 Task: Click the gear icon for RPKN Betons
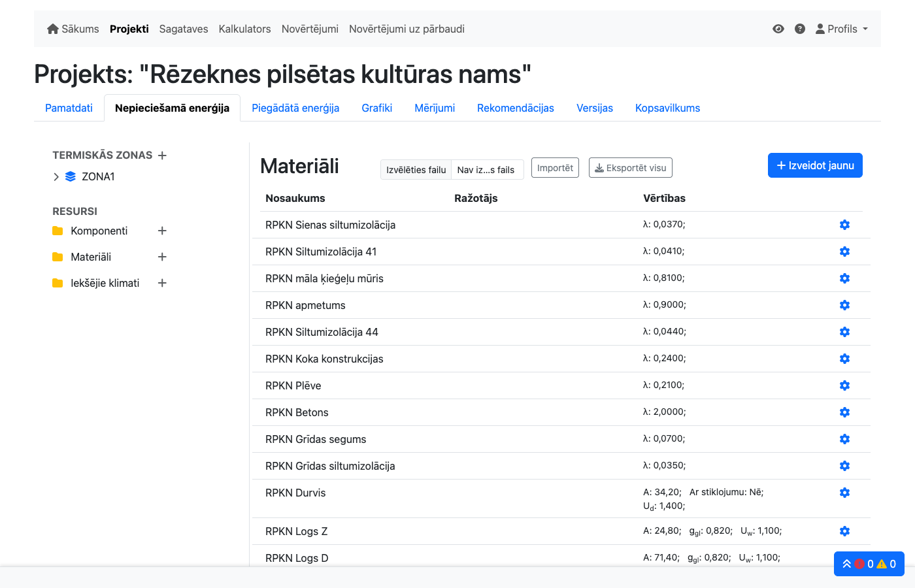pos(844,412)
